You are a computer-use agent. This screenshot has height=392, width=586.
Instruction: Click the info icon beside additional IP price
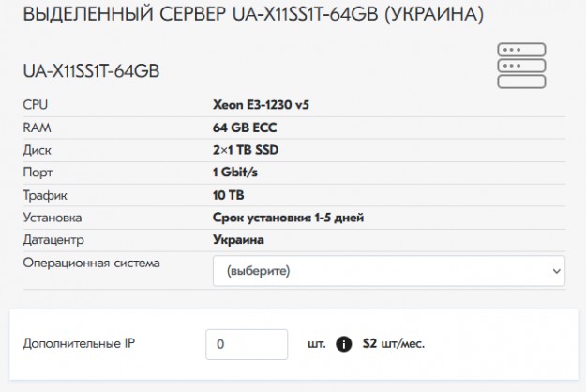click(x=344, y=344)
